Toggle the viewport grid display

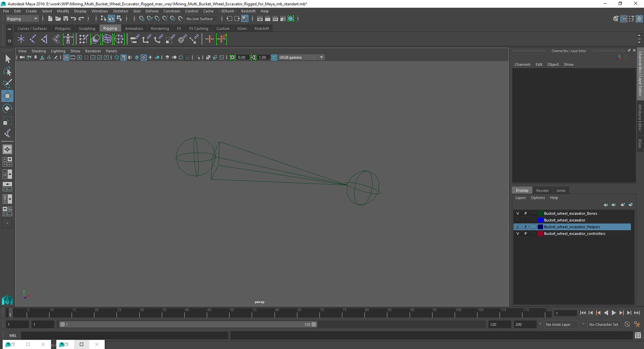tap(66, 57)
